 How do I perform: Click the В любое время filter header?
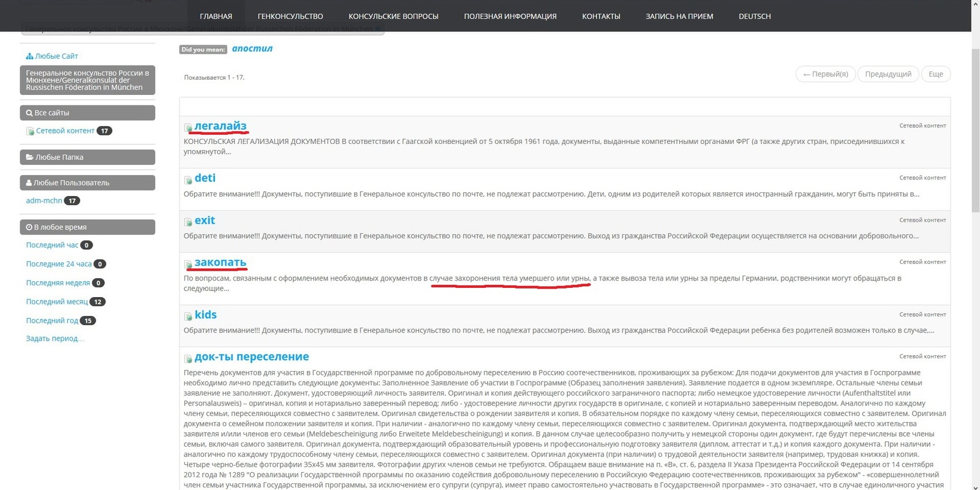(x=87, y=227)
